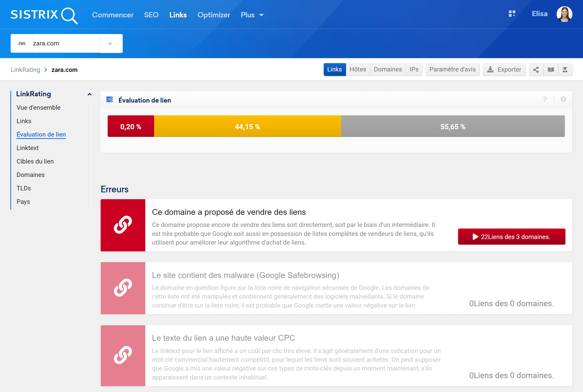This screenshot has width=583, height=392.
Task: Switch to the Links tab
Action: pos(335,69)
